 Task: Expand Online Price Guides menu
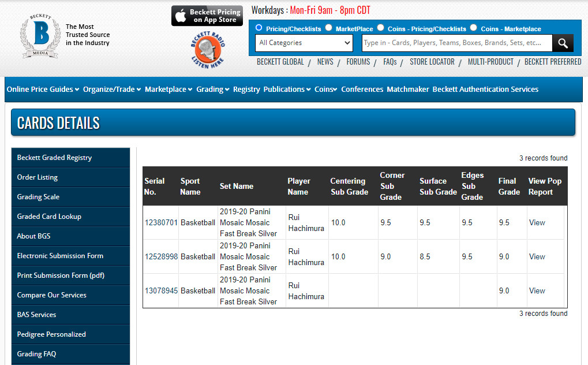click(x=43, y=90)
